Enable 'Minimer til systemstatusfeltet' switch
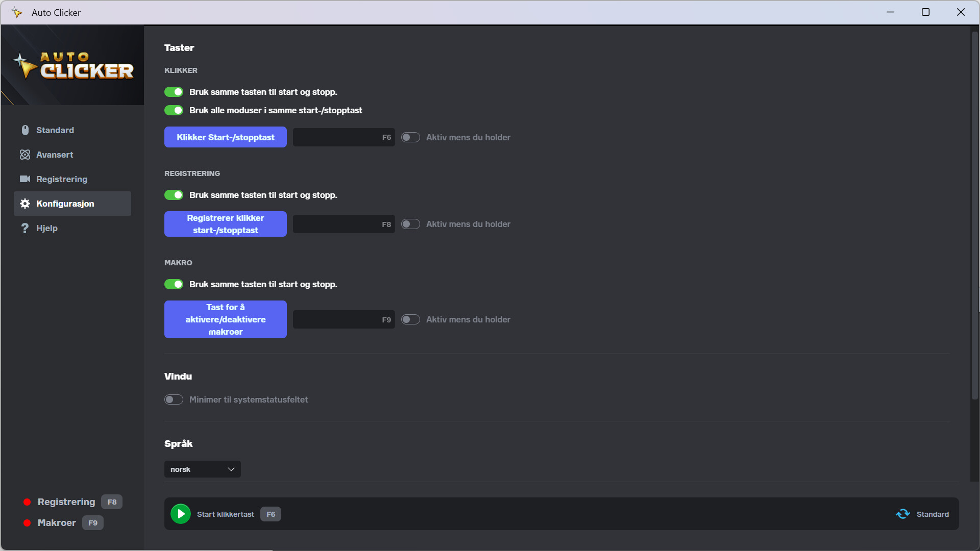Screen dimensions: 980x551 pos(174,399)
